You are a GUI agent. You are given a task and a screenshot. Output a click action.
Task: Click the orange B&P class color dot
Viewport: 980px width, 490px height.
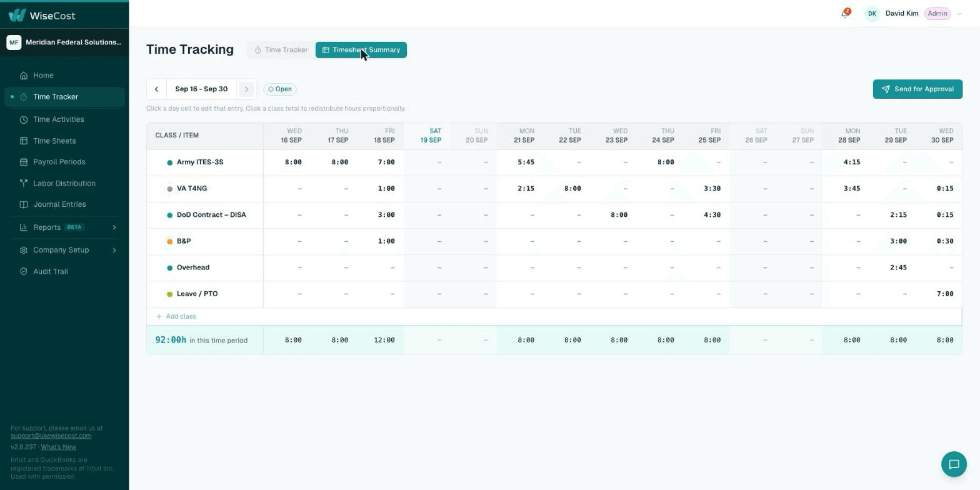169,241
